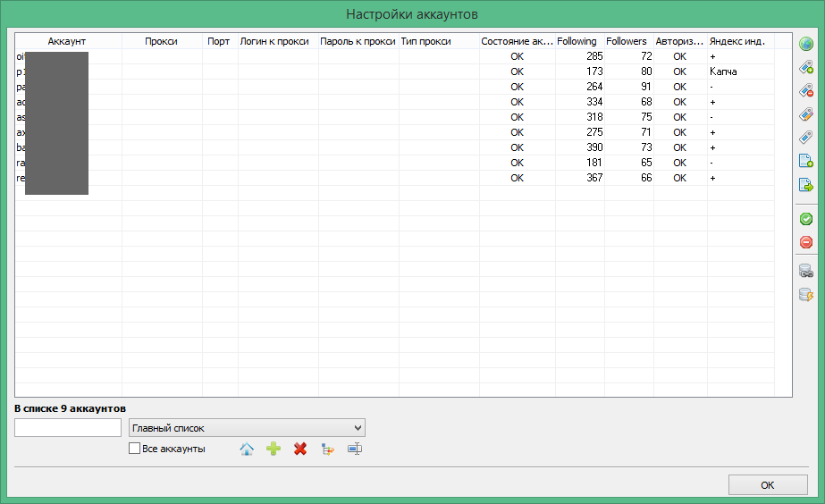This screenshot has height=504, width=825.
Task: Click the tag icon with green plus
Action: pos(805,67)
